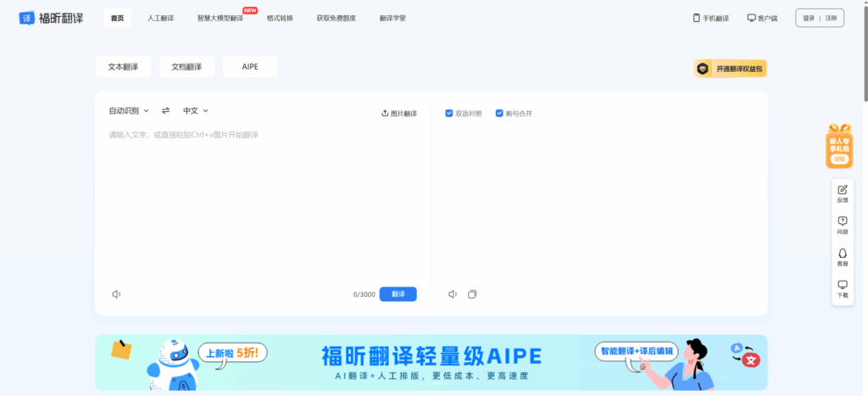
Task: Open 格式转换 nav item
Action: (280, 18)
